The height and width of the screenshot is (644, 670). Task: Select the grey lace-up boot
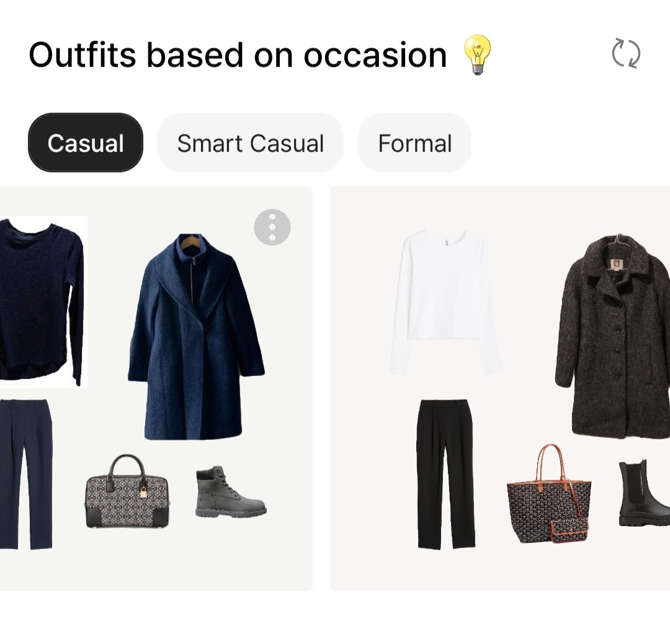pyautogui.click(x=231, y=492)
